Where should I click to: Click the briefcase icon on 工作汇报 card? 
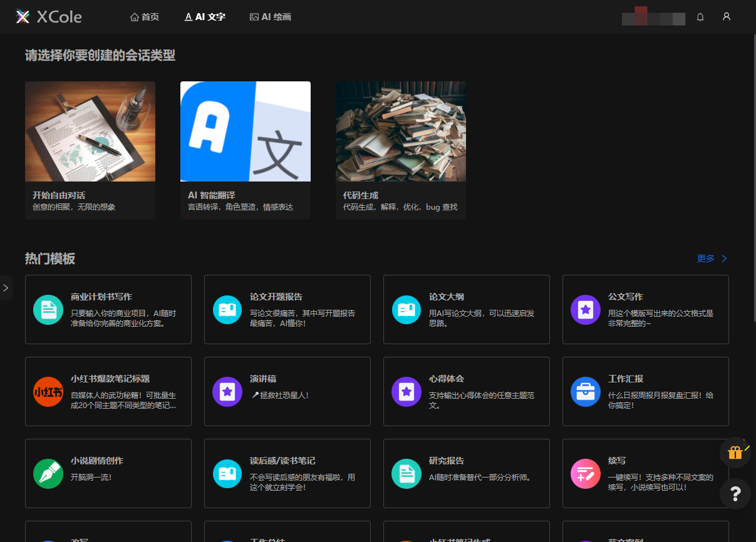click(585, 392)
